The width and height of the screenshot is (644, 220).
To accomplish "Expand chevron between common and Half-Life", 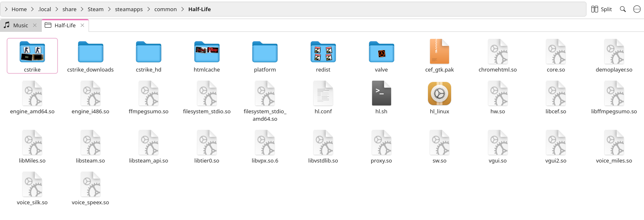I will (183, 9).
